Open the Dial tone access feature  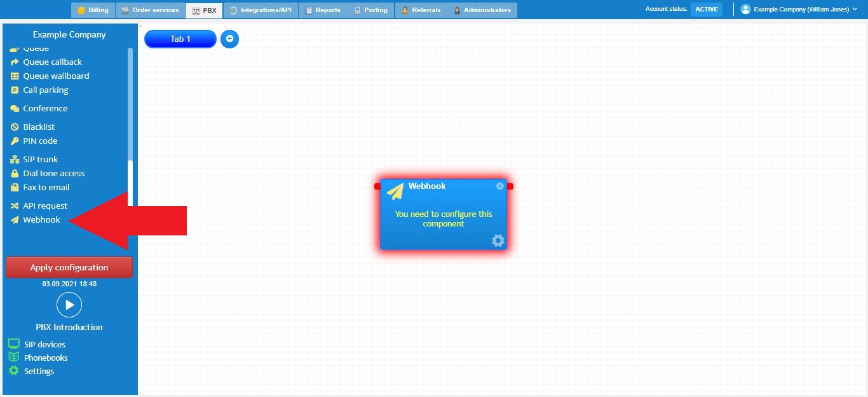click(53, 172)
